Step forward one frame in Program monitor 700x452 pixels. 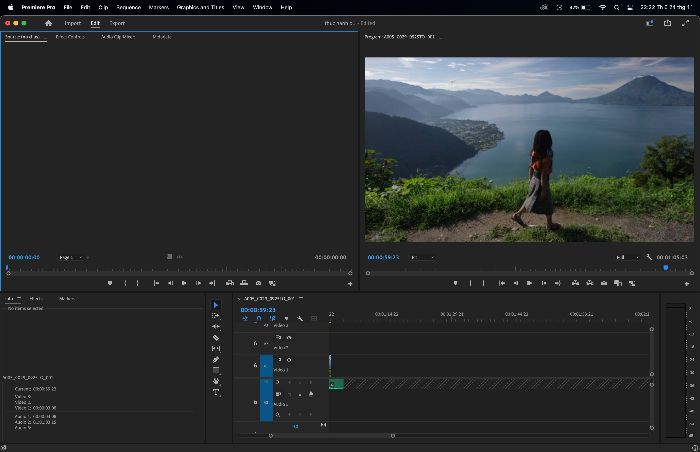point(544,283)
